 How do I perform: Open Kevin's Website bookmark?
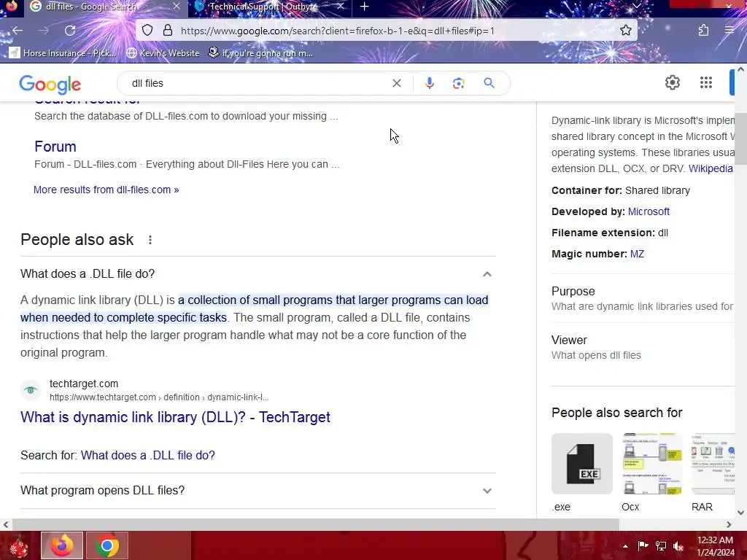(163, 52)
